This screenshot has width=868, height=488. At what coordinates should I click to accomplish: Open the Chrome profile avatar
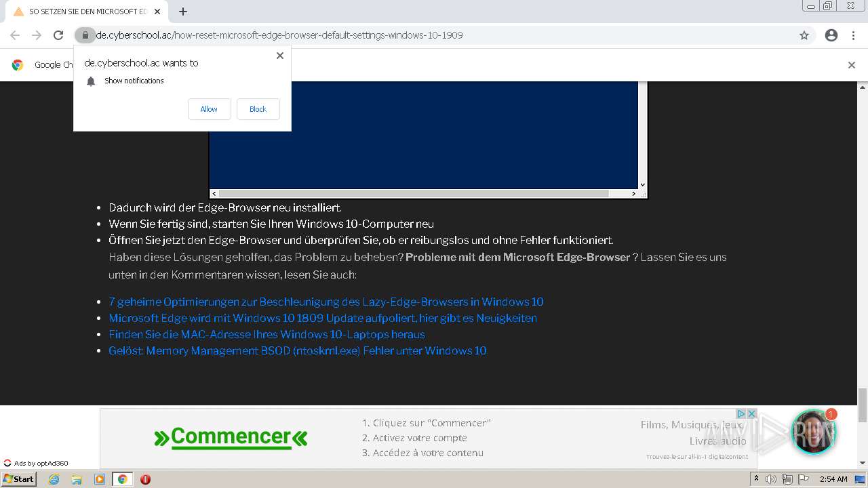tap(831, 35)
